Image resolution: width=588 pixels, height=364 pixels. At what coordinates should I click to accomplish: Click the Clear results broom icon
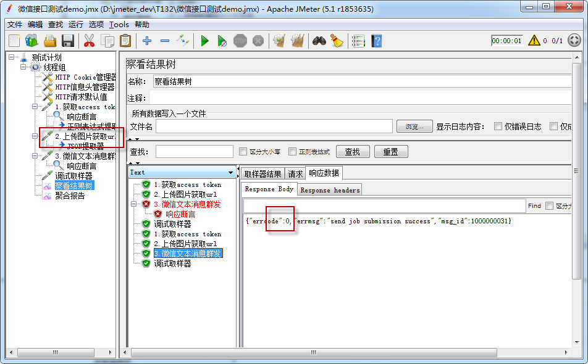pos(279,41)
